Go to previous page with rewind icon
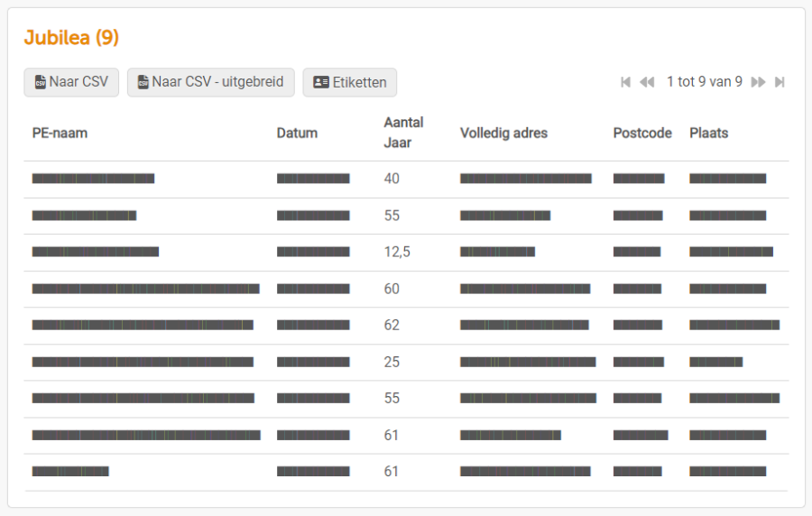The width and height of the screenshot is (812, 516). (647, 82)
